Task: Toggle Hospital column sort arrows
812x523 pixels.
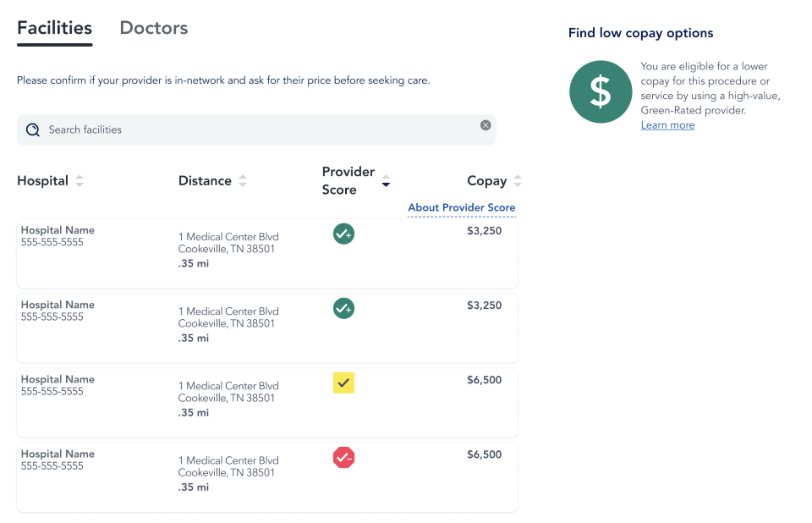Action: click(80, 180)
